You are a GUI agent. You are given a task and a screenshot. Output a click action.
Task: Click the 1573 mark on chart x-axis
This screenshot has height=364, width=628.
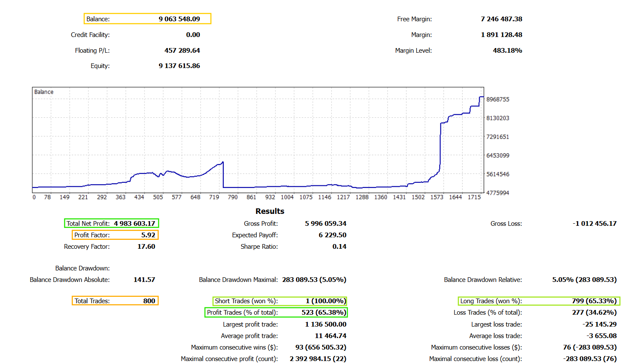click(x=437, y=197)
